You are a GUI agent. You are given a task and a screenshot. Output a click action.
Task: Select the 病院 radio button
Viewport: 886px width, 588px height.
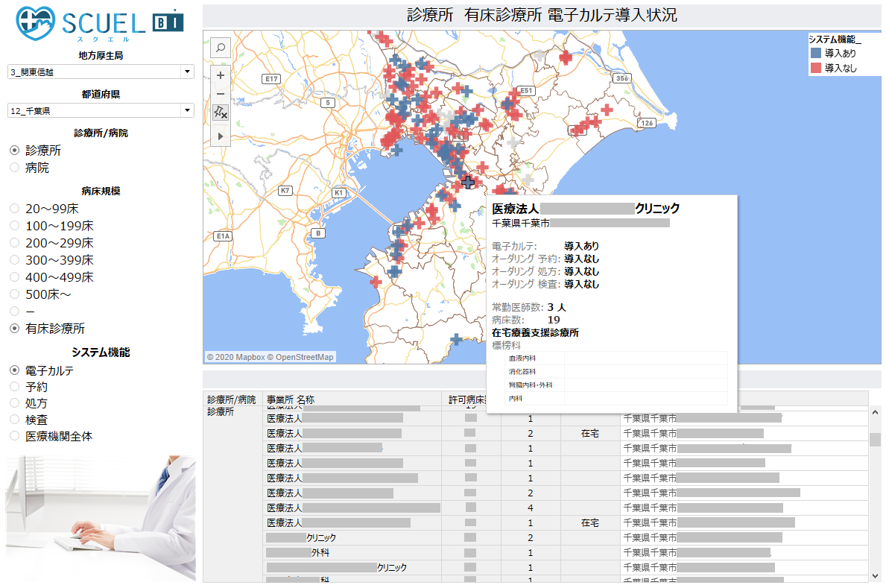[15, 168]
